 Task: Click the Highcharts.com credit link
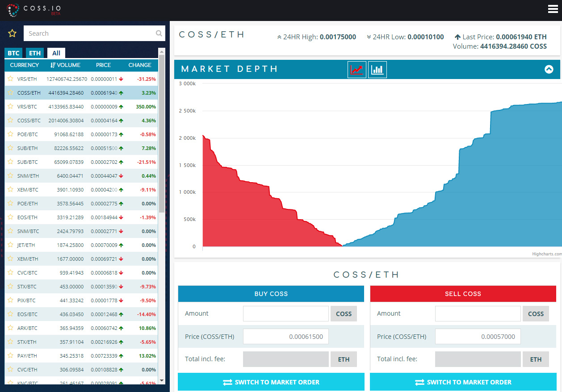click(x=547, y=254)
